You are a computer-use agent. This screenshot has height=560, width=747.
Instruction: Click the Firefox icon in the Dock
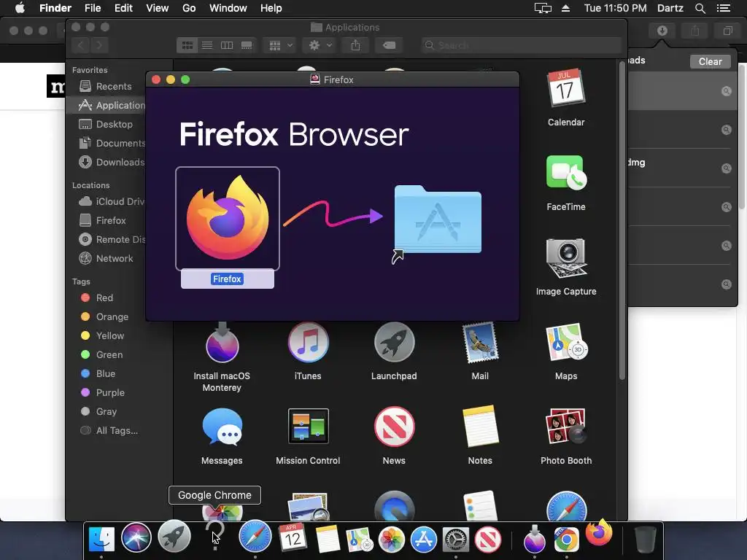pyautogui.click(x=600, y=532)
